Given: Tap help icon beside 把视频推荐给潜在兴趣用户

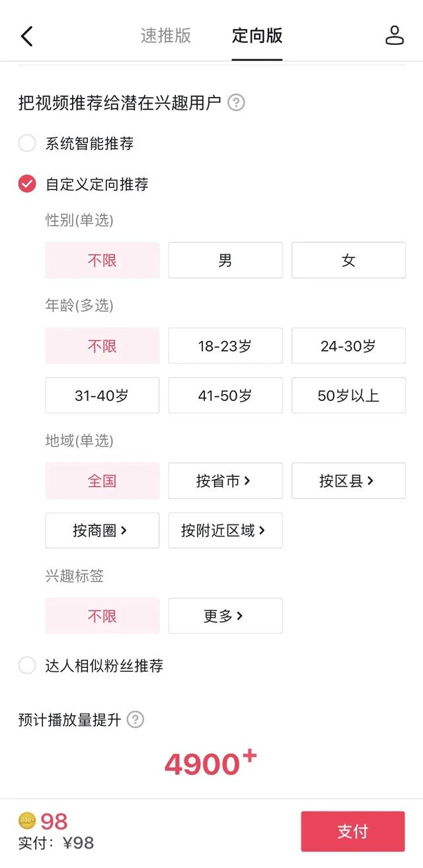Looking at the screenshot, I should [x=236, y=103].
